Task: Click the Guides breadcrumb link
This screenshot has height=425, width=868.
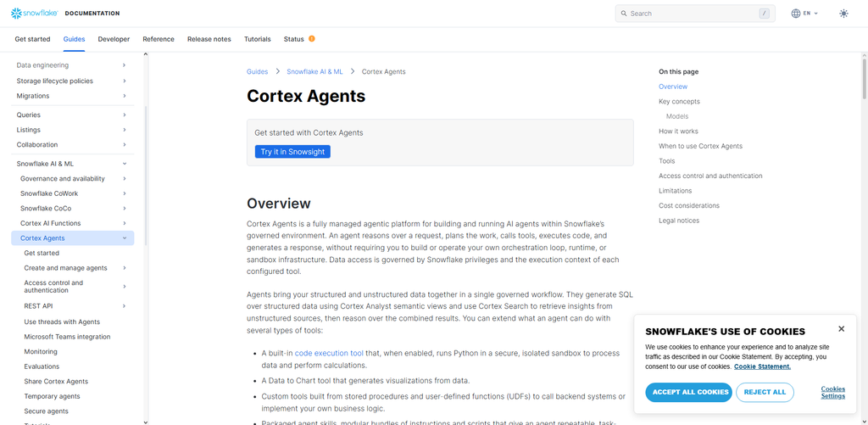Action: 258,71
